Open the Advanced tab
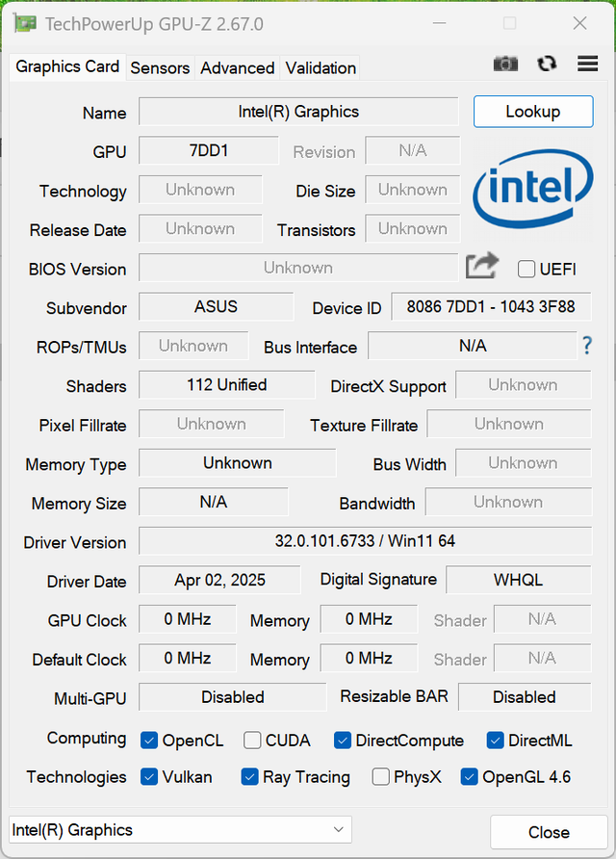Screen dimensions: 616x859 tap(237, 68)
